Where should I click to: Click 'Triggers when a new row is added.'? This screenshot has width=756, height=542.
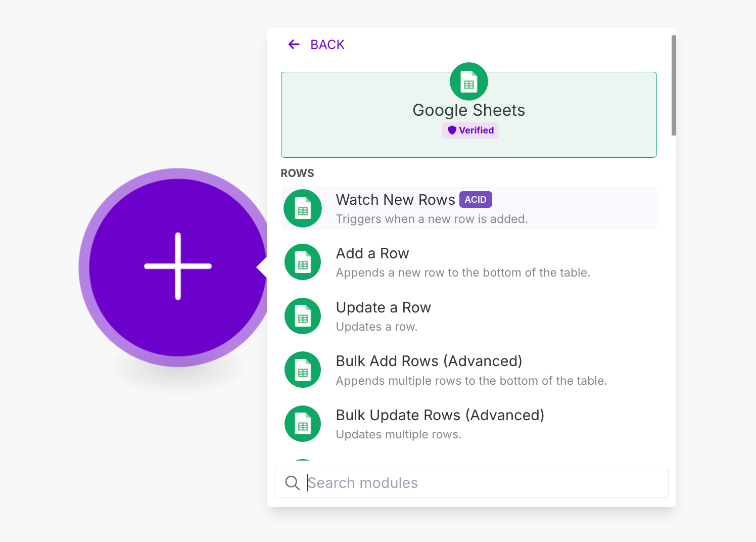[x=432, y=219]
